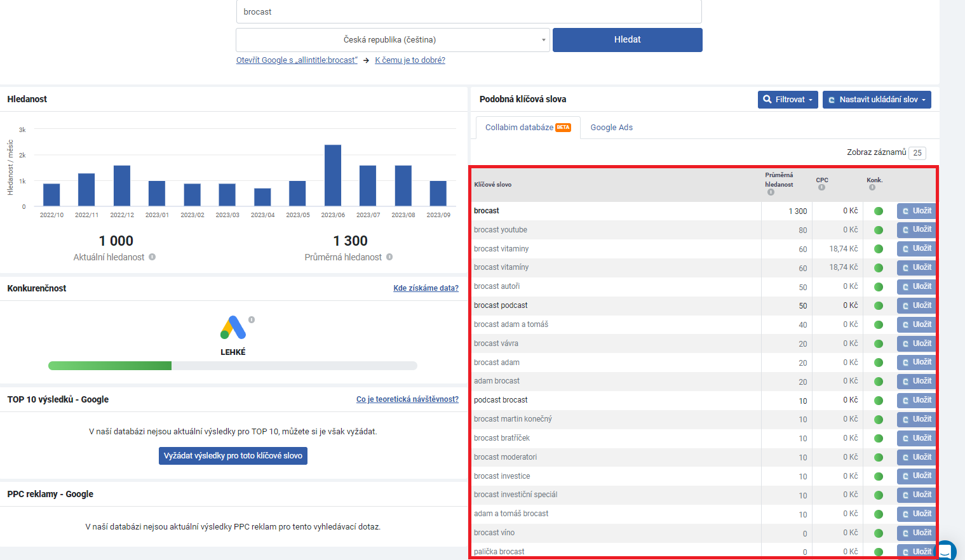Click green competition dot for brocast podcast
Viewport: 965px width, 560px height.
879,305
